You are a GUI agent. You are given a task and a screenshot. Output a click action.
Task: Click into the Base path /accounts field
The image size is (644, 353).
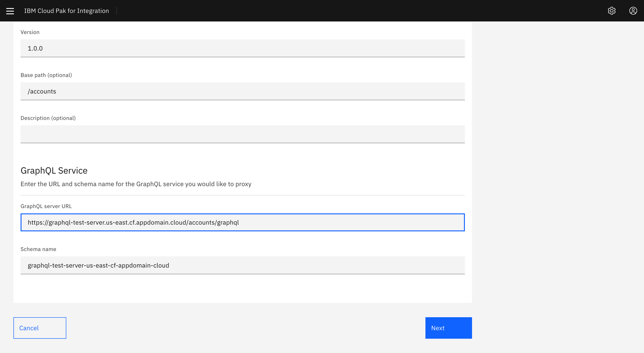point(242,91)
